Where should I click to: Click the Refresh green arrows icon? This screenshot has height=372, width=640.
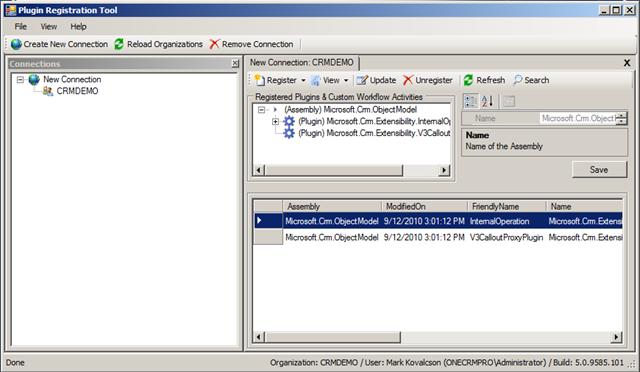pos(468,80)
